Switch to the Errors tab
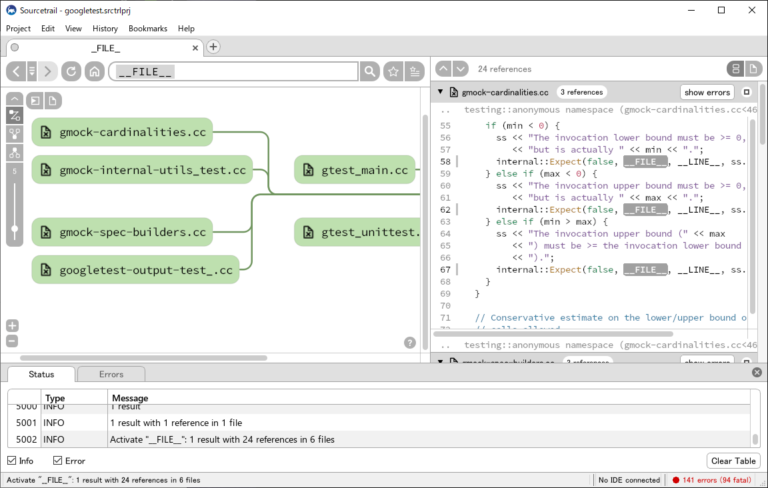The width and height of the screenshot is (768, 488). (x=111, y=374)
